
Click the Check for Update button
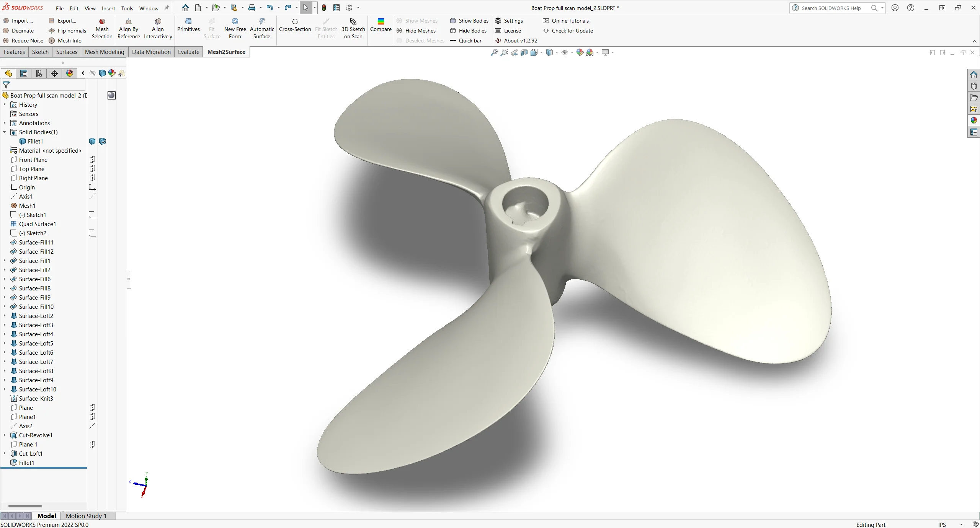click(x=572, y=30)
